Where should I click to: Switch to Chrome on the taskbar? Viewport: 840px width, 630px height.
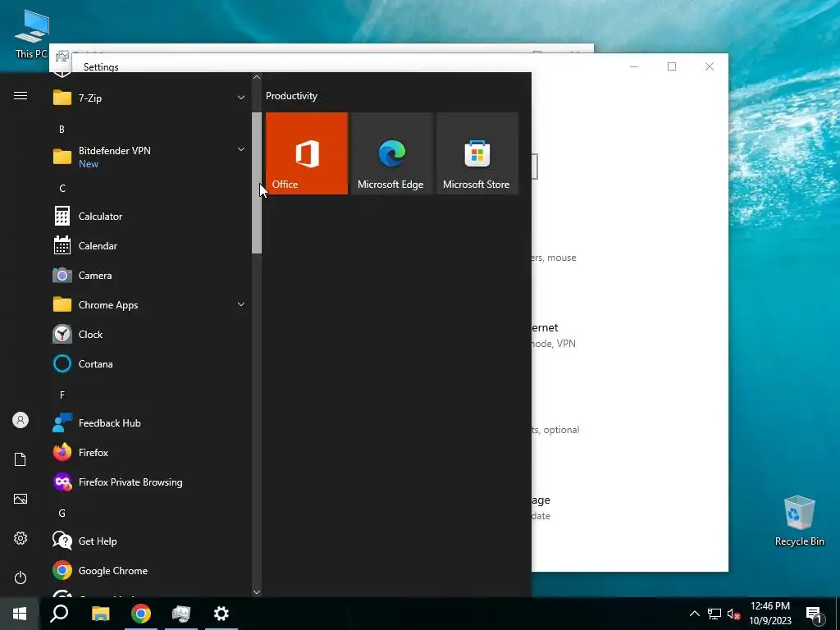pyautogui.click(x=141, y=614)
